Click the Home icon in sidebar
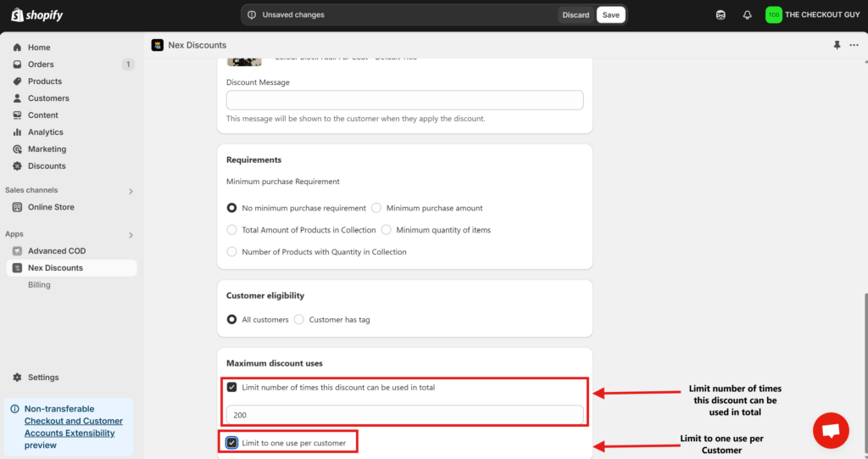The width and height of the screenshot is (868, 459). click(17, 48)
